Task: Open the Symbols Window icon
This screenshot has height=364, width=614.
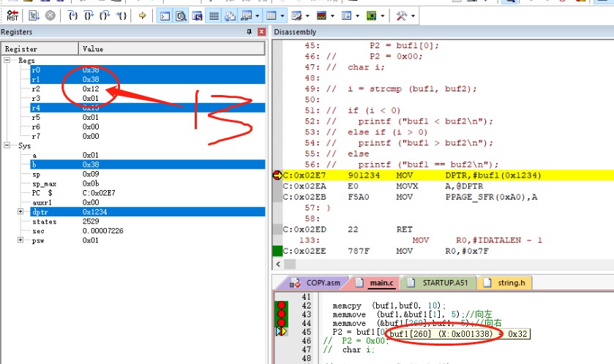Action: pos(197,16)
